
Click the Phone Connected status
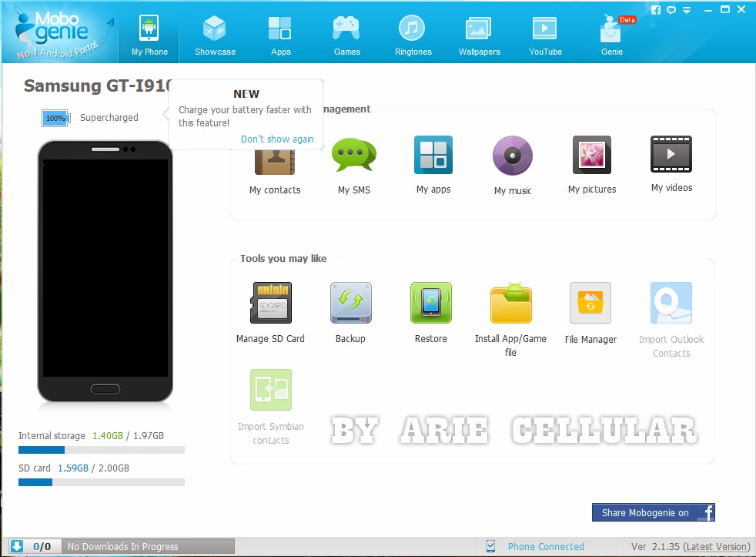click(546, 546)
